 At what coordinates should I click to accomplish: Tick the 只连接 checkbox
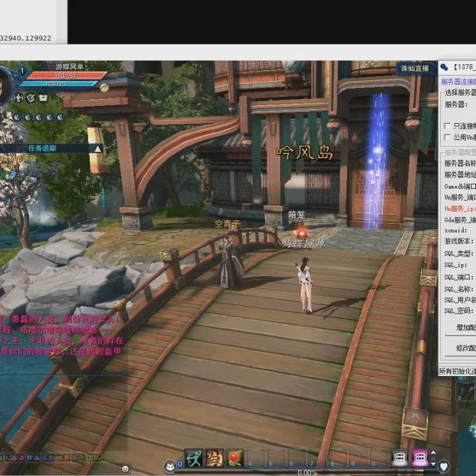coord(447,126)
